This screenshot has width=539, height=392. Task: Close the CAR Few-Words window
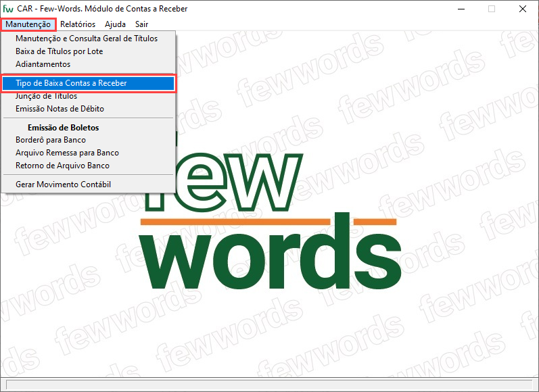coord(523,9)
